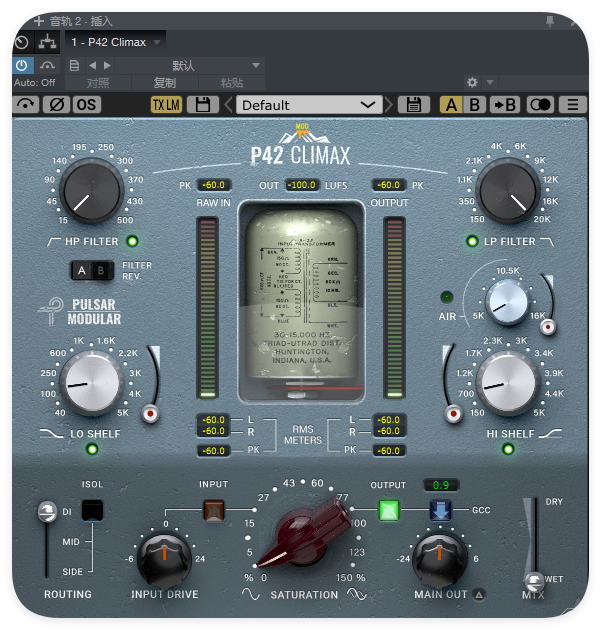Click the ROUTING slider handle at DI

[47, 511]
